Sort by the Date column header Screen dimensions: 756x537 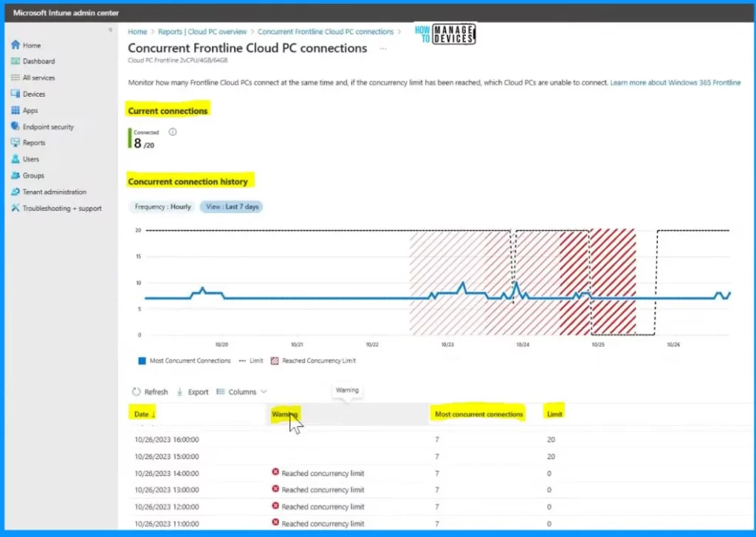click(x=142, y=414)
